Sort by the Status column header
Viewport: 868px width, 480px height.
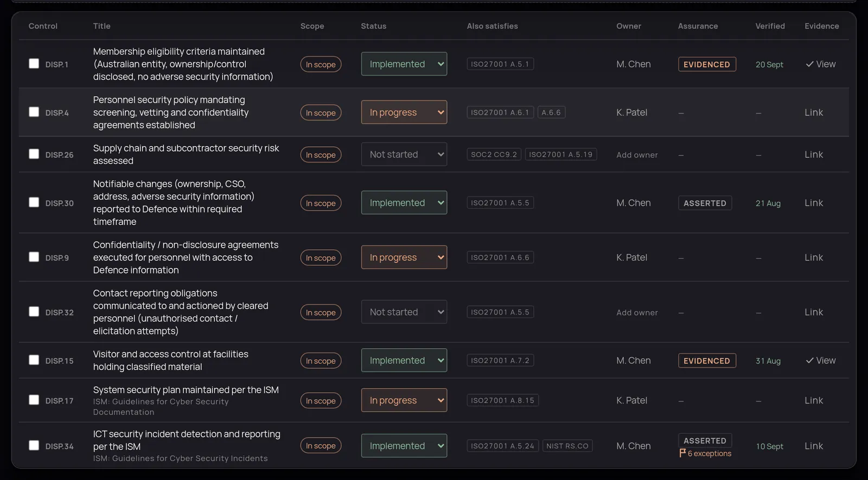[374, 26]
